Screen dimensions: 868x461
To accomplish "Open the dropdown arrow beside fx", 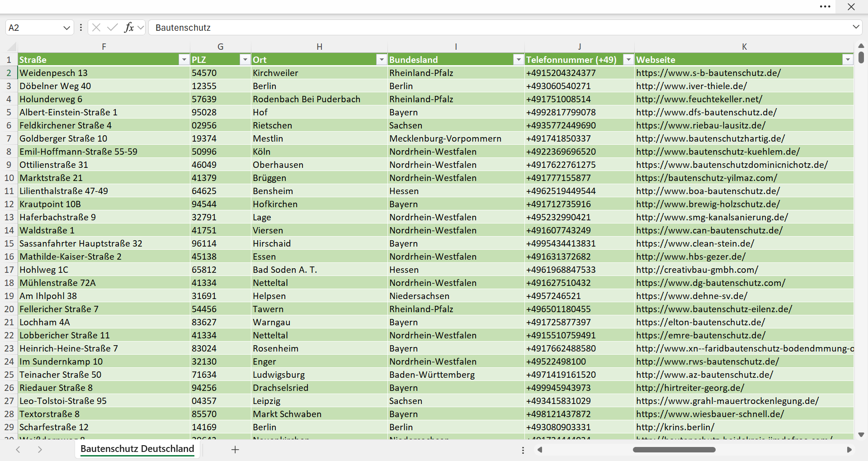I will tap(141, 28).
